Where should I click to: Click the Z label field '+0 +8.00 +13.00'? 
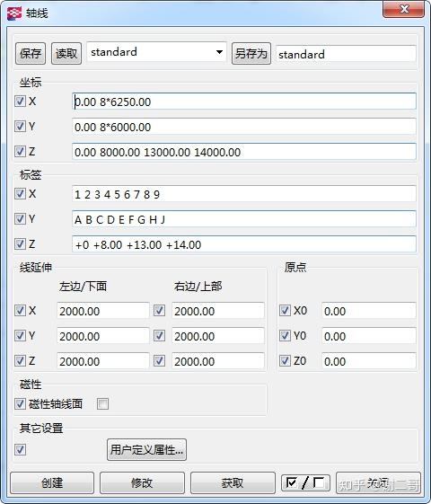click(244, 244)
